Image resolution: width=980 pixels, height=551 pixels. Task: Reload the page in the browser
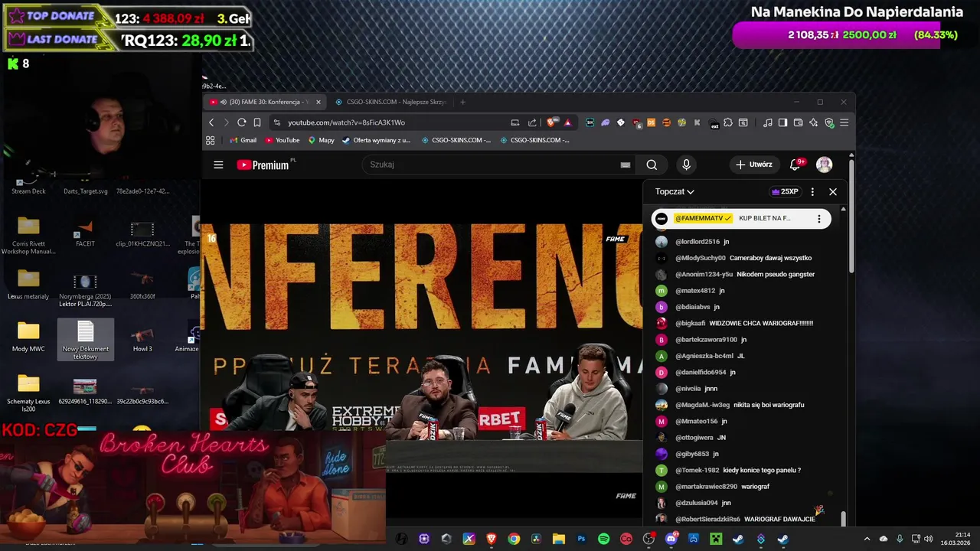coord(242,122)
